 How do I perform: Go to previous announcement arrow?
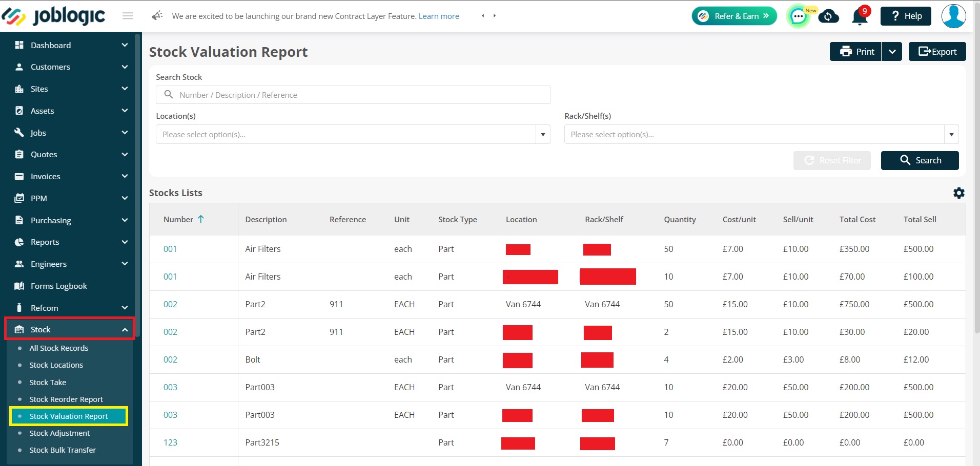tap(483, 16)
